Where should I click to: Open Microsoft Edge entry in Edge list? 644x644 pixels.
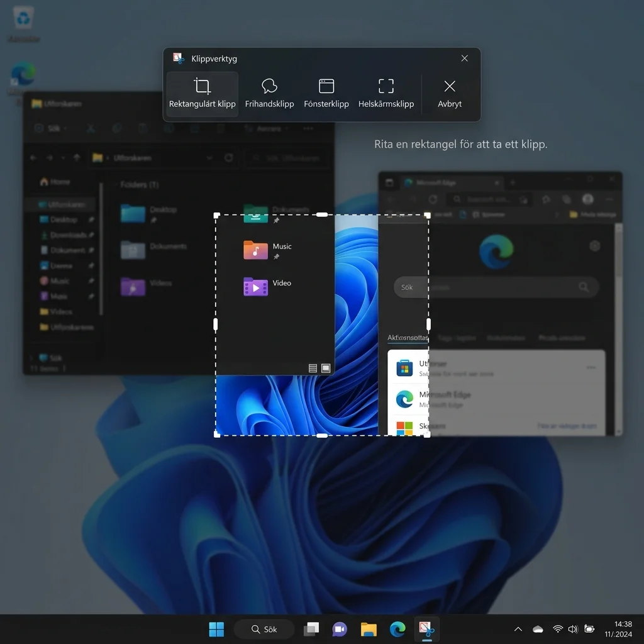click(496, 399)
